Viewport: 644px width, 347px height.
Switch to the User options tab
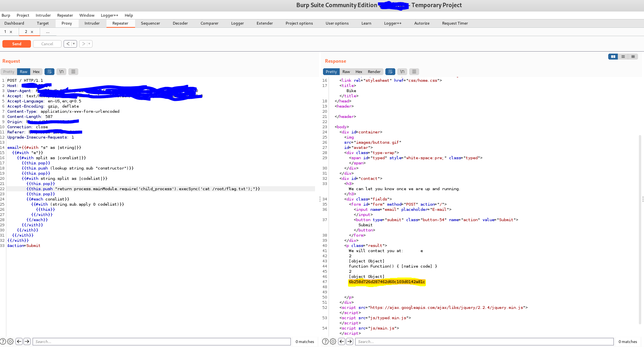[337, 23]
